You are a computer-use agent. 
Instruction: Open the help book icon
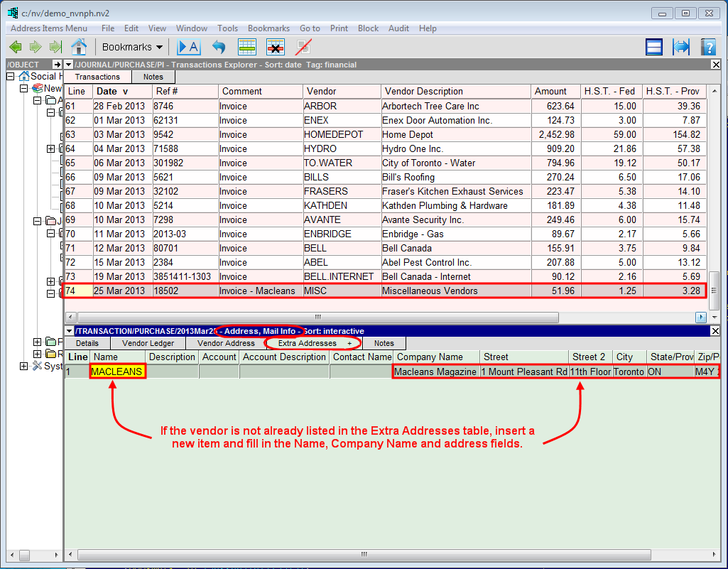(x=708, y=47)
